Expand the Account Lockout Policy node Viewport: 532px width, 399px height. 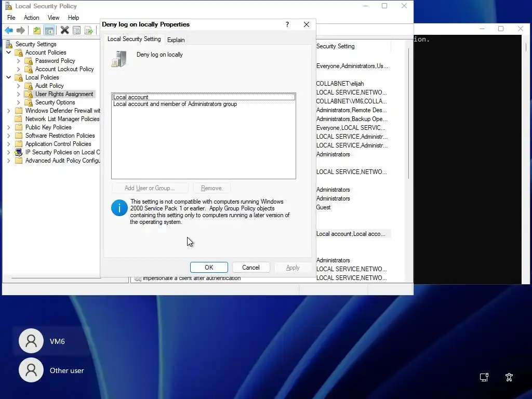[19, 69]
